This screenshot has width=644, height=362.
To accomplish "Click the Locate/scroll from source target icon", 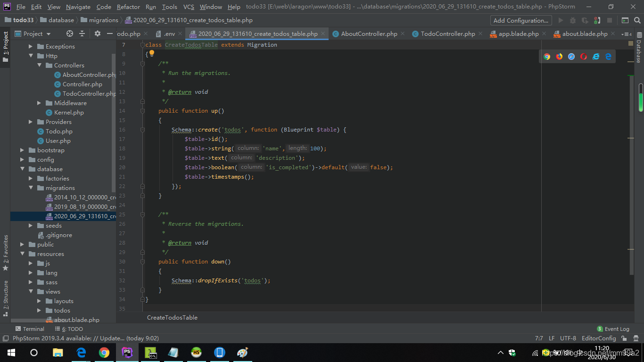I will point(70,33).
